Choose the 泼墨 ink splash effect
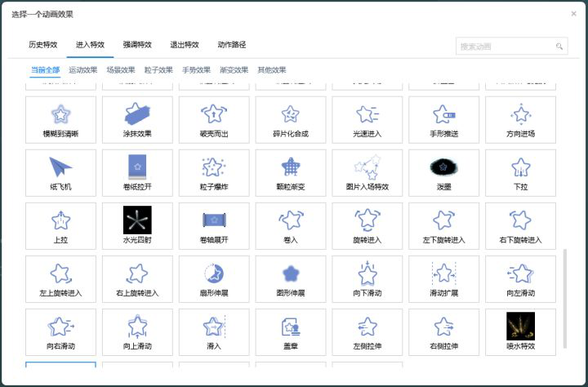Screen dimensions: 588x387 pos(443,173)
